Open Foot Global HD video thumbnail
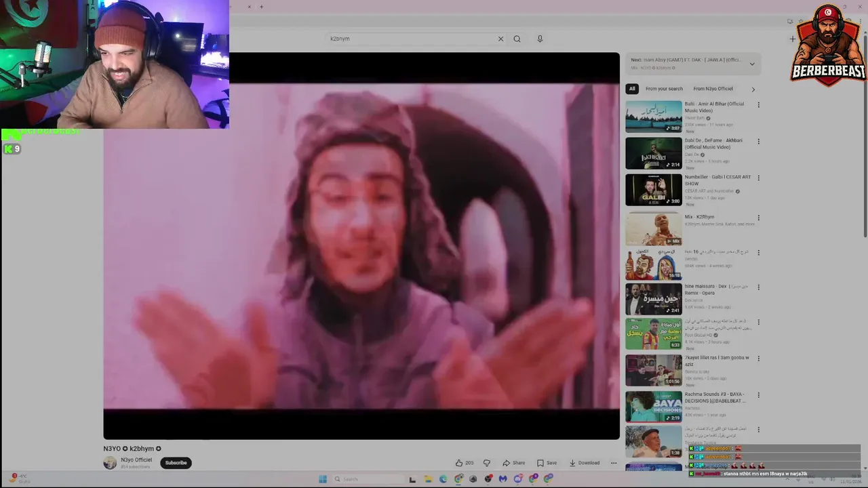The width and height of the screenshot is (868, 488). tap(654, 333)
